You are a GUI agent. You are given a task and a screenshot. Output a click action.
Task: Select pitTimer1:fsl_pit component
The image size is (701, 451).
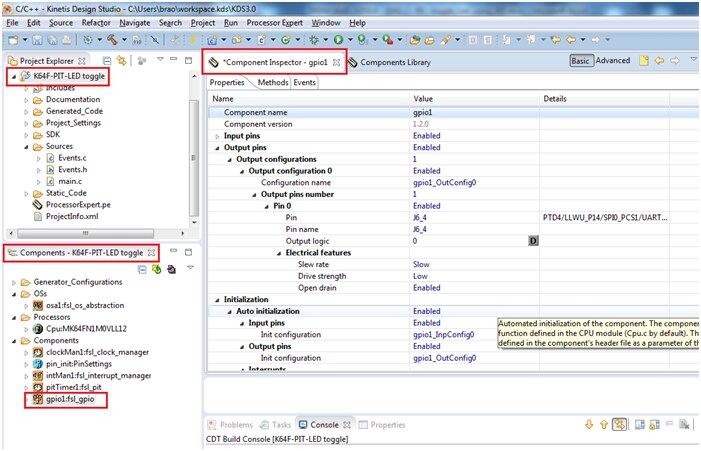(73, 387)
